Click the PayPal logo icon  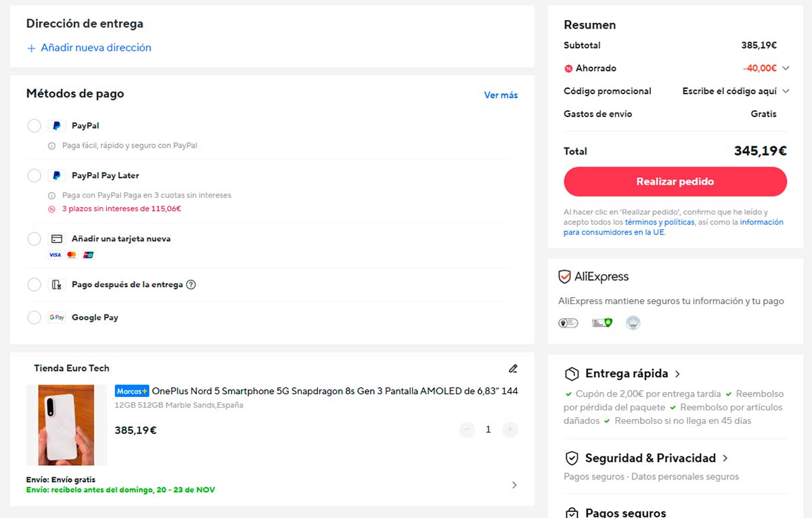coord(56,125)
